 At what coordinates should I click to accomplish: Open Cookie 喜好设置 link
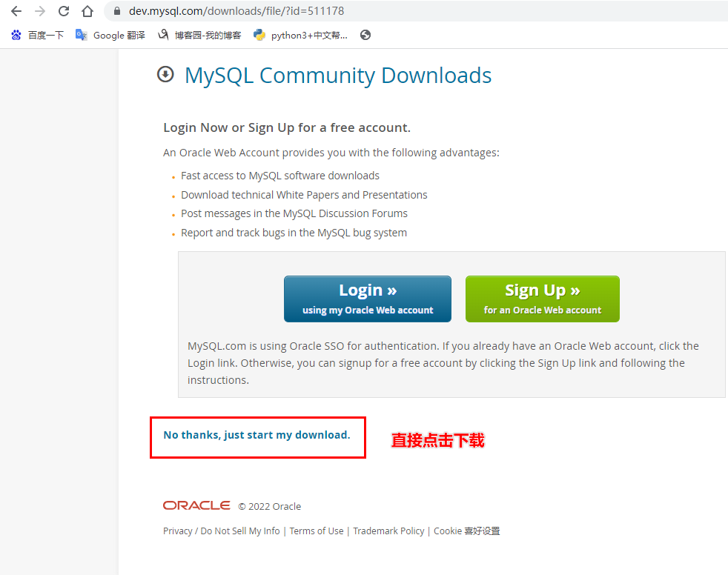click(x=466, y=531)
